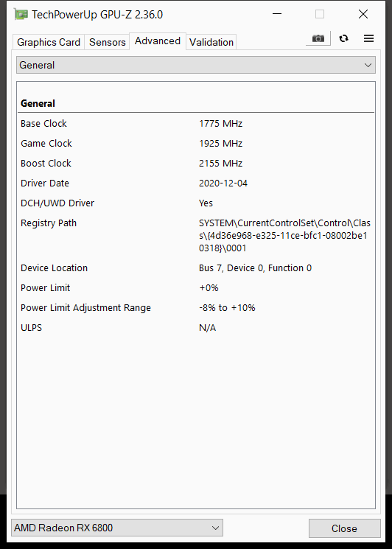Click the Registry Path value text
The width and height of the screenshot is (392, 549).
tap(284, 236)
